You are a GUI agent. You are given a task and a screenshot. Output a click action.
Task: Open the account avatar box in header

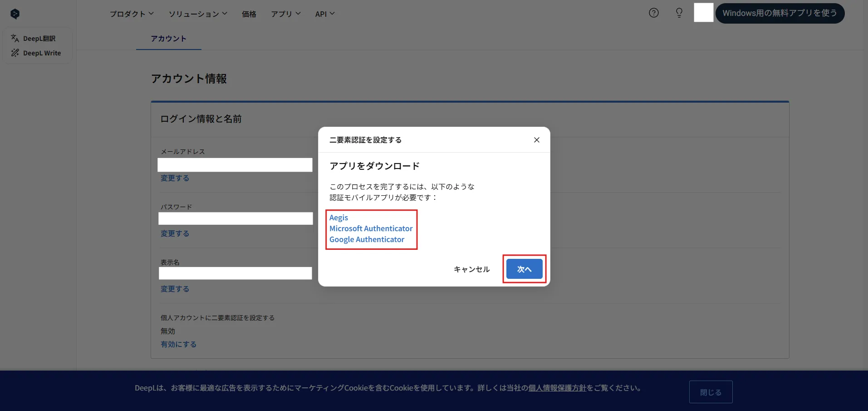click(x=704, y=13)
